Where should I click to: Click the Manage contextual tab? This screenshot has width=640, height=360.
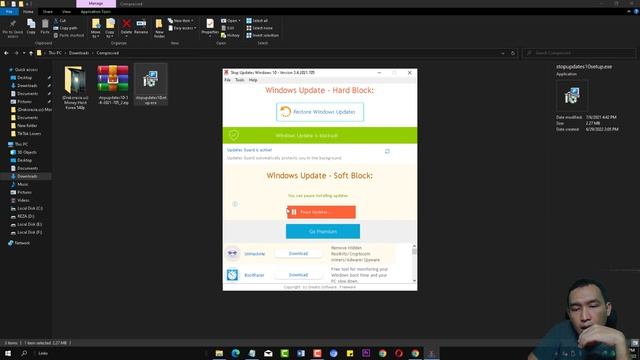point(96,4)
